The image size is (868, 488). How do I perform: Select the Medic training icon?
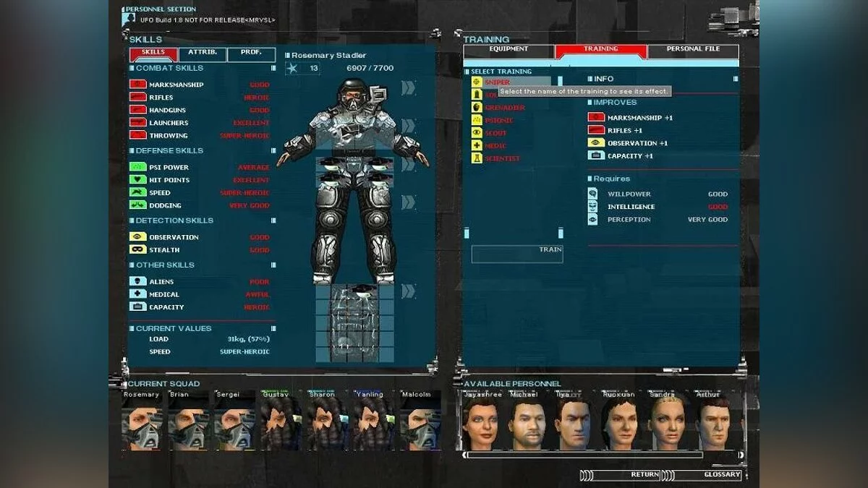[477, 145]
